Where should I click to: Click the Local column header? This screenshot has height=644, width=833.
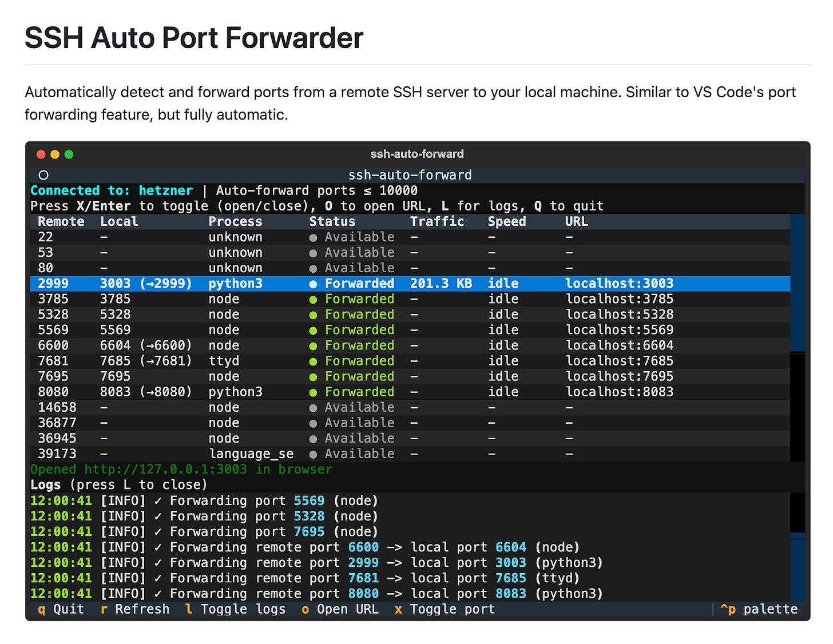coord(119,222)
